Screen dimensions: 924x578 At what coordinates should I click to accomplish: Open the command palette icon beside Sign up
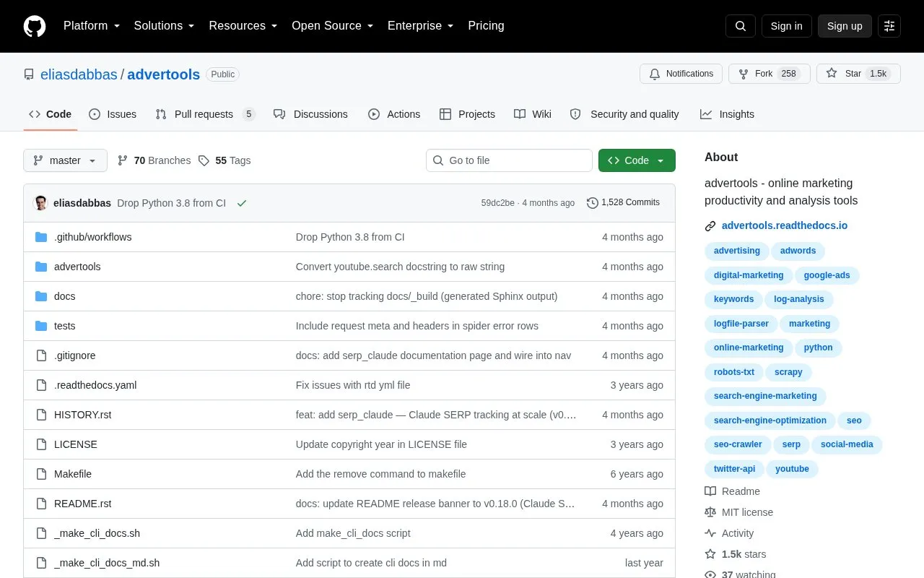(x=889, y=26)
